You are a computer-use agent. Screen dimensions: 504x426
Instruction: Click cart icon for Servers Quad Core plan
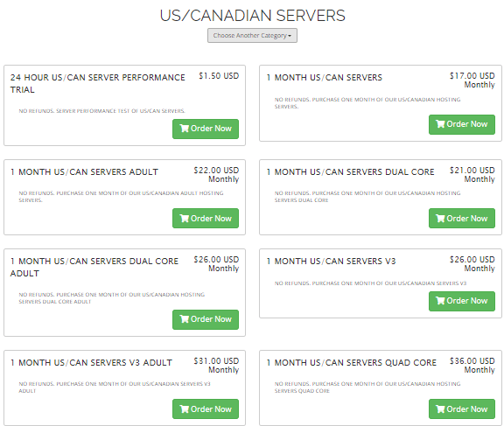click(x=440, y=409)
